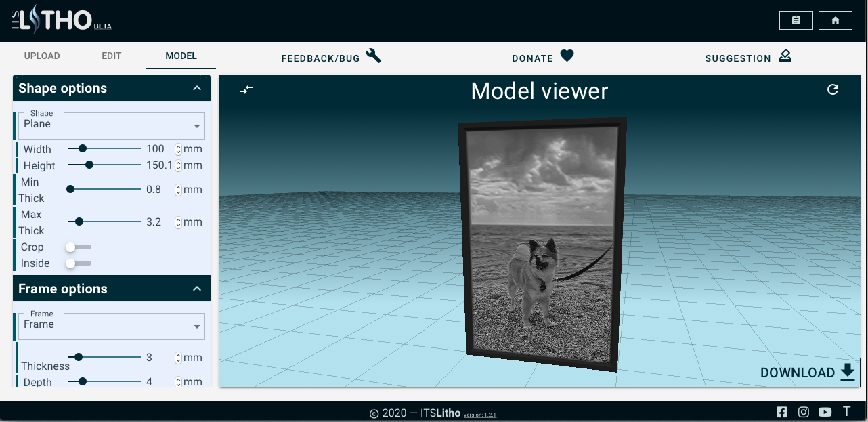Image resolution: width=868 pixels, height=422 pixels.
Task: Click the 3D lithophane dog model preview
Action: point(542,244)
